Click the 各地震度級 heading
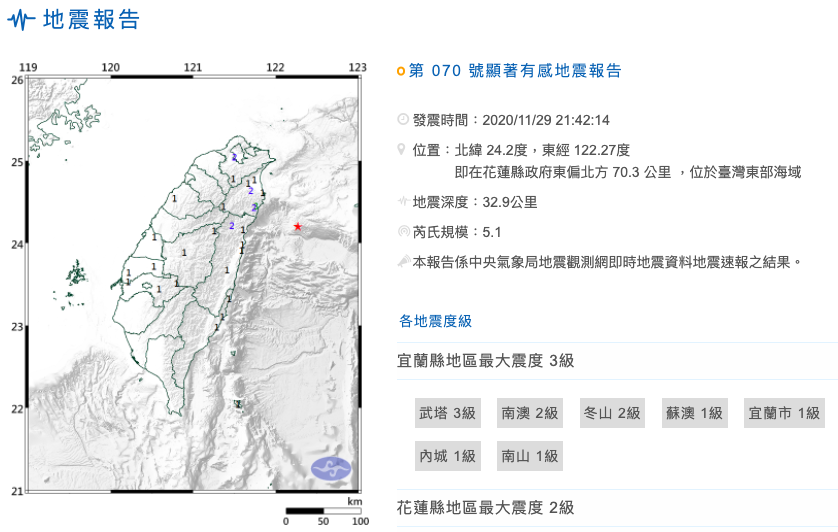This screenshot has width=838, height=532. click(x=436, y=321)
